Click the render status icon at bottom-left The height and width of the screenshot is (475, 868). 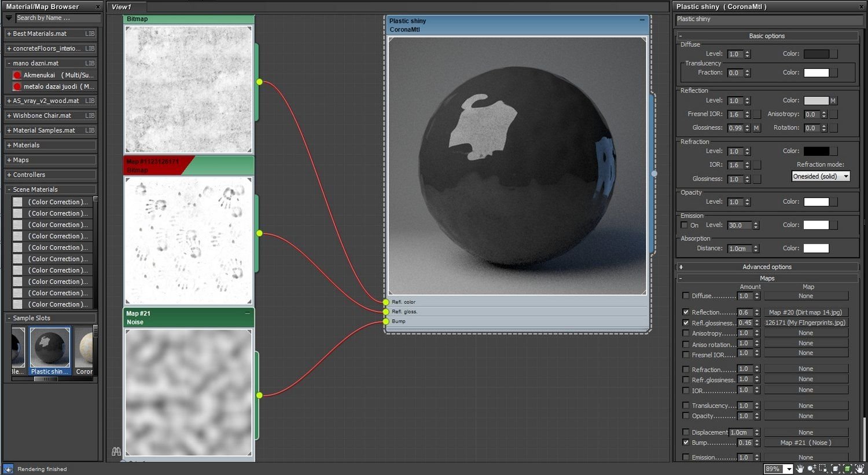(8, 469)
